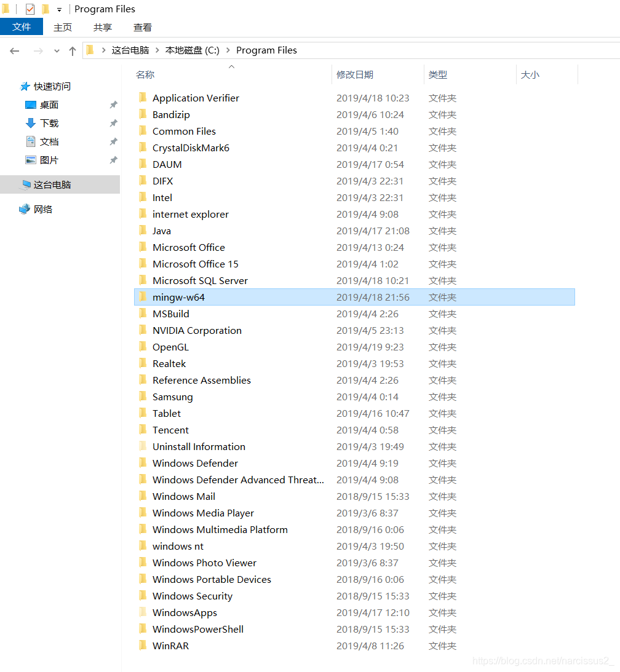Image resolution: width=620 pixels, height=672 pixels.
Task: Open the recent locations dropdown arrow
Action: point(57,51)
